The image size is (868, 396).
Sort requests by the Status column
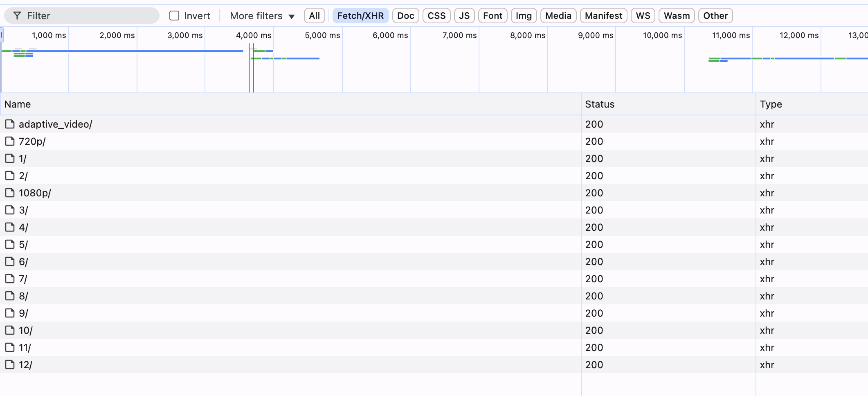[x=599, y=104]
